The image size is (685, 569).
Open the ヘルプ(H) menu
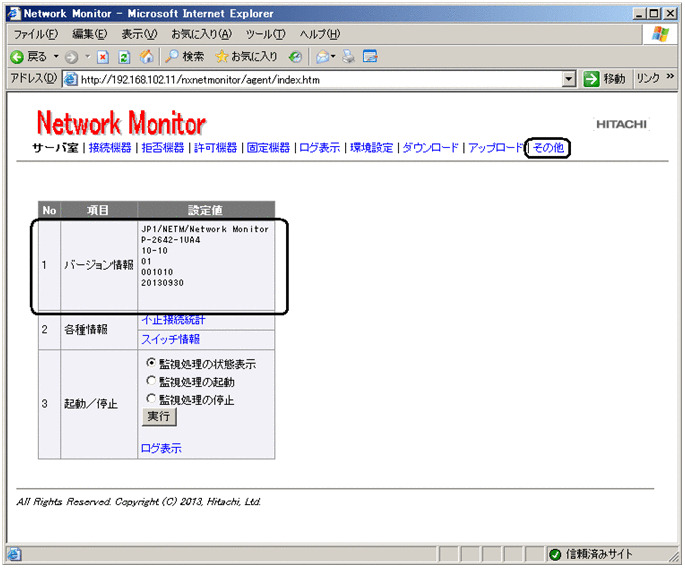coord(320,34)
